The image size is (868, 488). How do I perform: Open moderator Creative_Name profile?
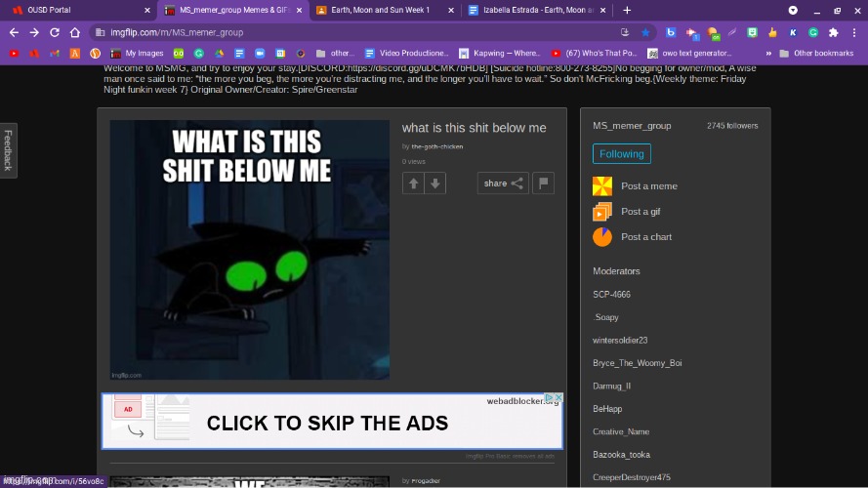tap(621, 431)
